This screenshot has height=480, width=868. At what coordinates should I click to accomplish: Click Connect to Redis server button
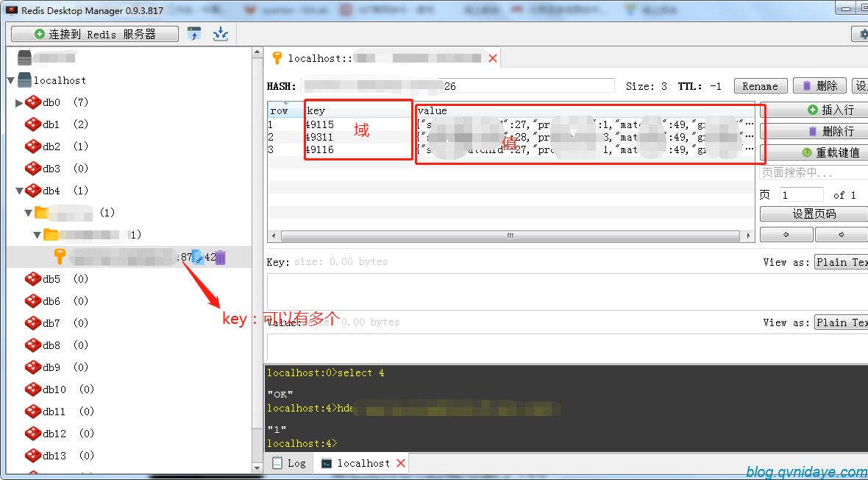pyautogui.click(x=95, y=34)
